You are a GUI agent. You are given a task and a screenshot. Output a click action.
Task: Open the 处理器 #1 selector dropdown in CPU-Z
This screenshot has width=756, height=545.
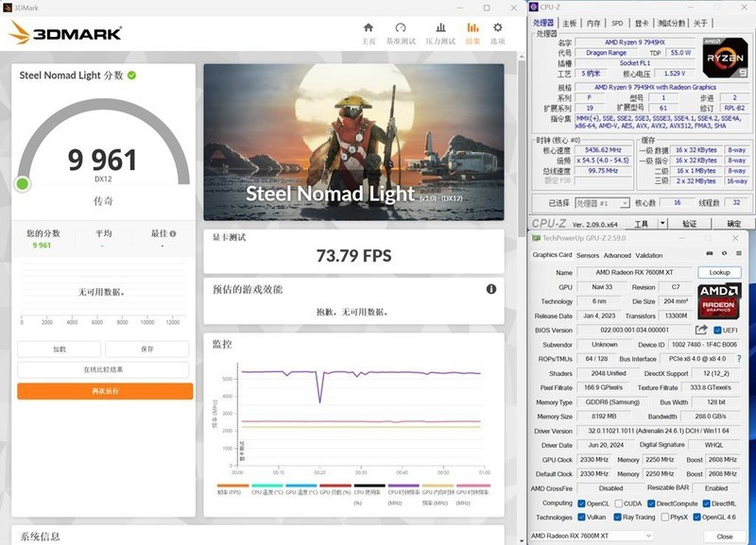(x=626, y=201)
